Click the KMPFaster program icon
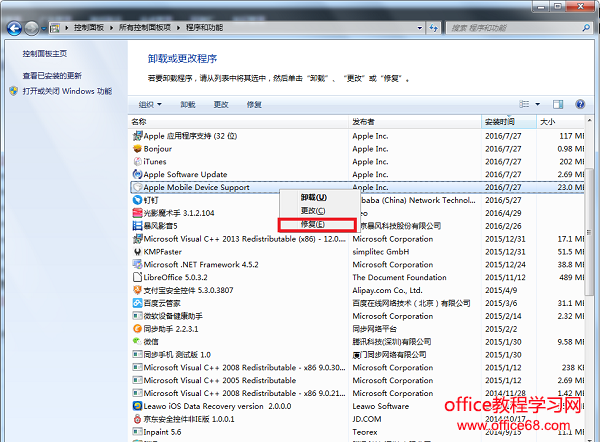600x442 pixels. point(137,251)
